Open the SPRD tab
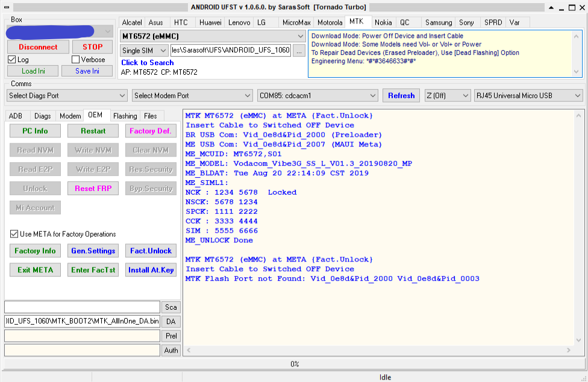Image resolution: width=588 pixels, height=382 pixels. click(493, 22)
